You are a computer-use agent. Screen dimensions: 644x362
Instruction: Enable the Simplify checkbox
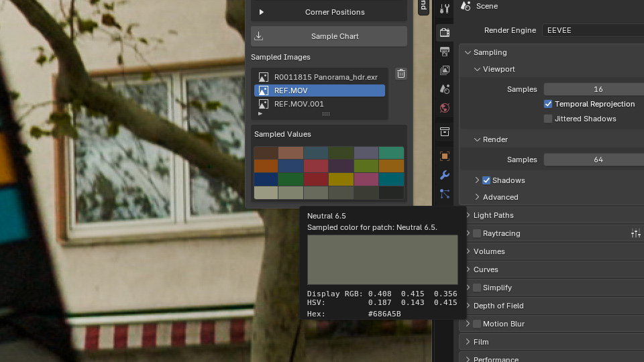477,288
